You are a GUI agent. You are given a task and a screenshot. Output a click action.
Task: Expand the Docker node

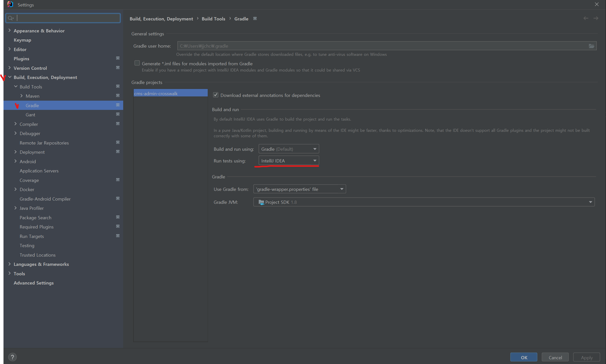pos(15,189)
